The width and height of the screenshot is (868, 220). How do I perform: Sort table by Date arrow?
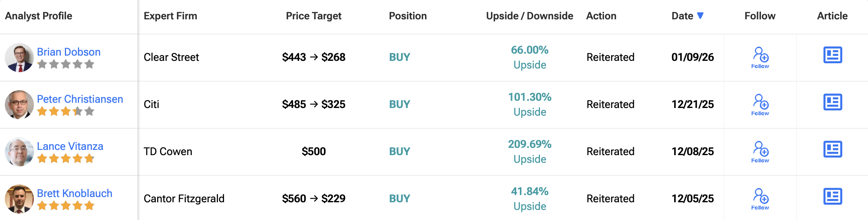(x=700, y=16)
